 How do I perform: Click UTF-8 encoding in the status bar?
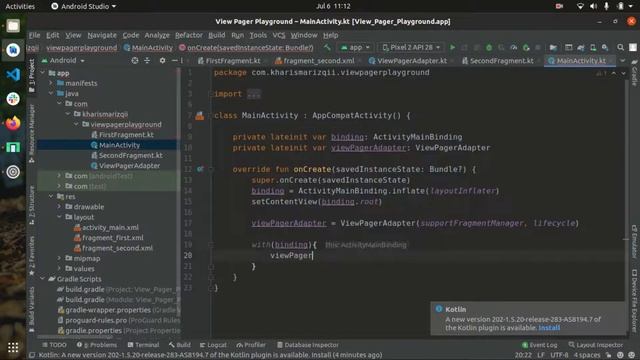point(559,355)
